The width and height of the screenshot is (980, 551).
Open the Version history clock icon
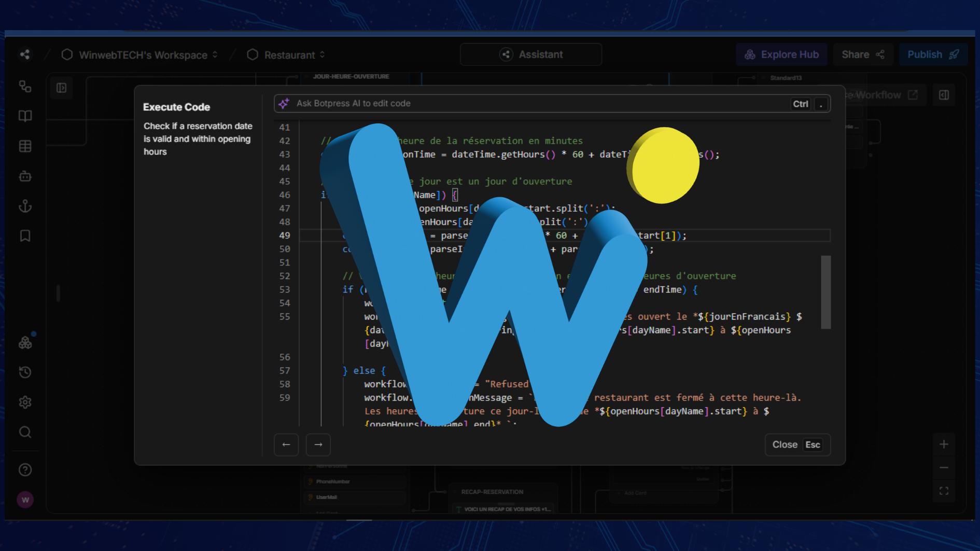tap(25, 373)
